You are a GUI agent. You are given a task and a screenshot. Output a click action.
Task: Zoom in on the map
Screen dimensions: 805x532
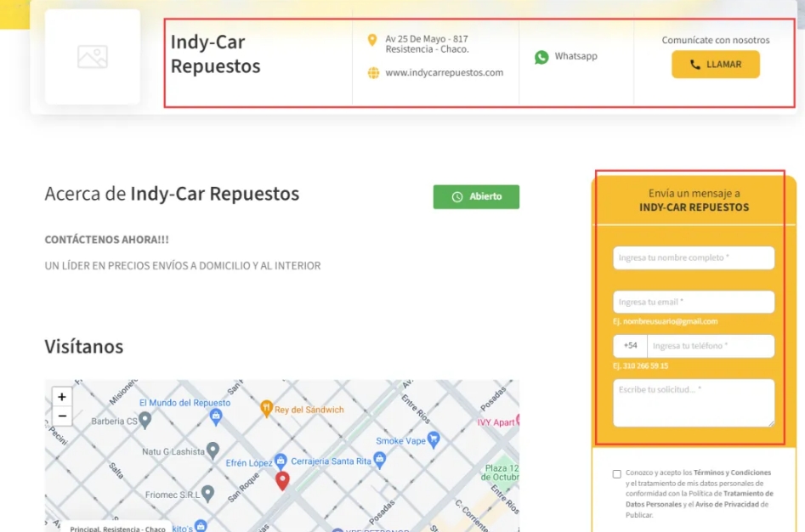pos(61,397)
